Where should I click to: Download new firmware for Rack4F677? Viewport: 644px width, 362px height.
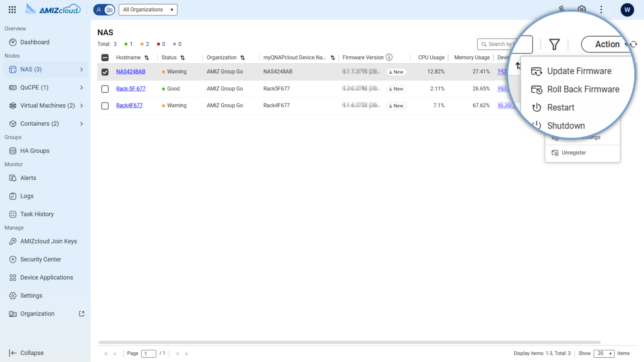[x=396, y=106]
